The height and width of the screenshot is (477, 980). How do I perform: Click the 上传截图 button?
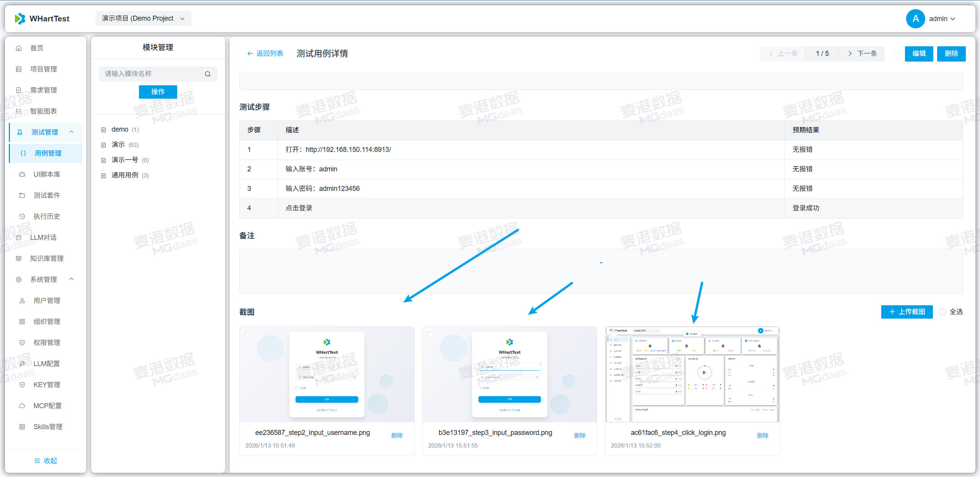[906, 312]
